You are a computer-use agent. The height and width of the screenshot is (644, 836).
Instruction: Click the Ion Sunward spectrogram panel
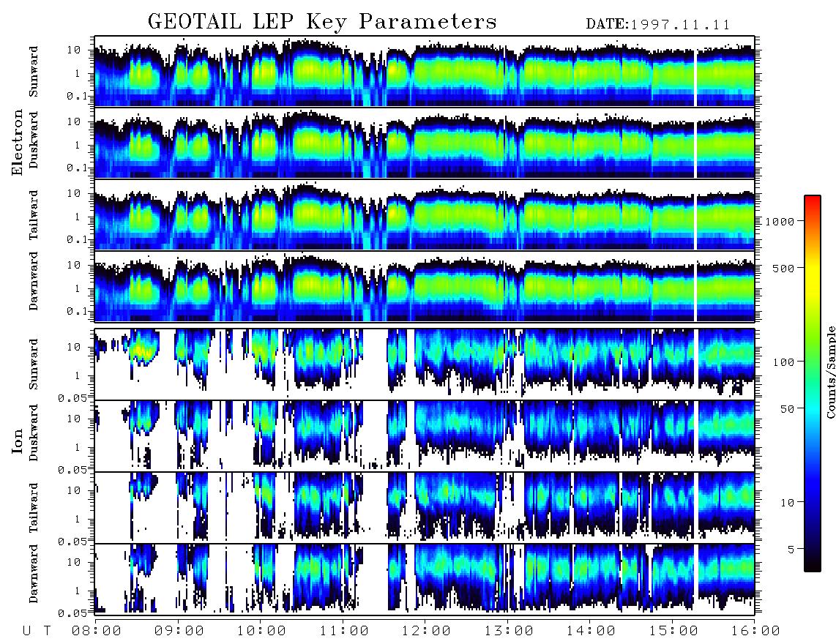click(425, 364)
